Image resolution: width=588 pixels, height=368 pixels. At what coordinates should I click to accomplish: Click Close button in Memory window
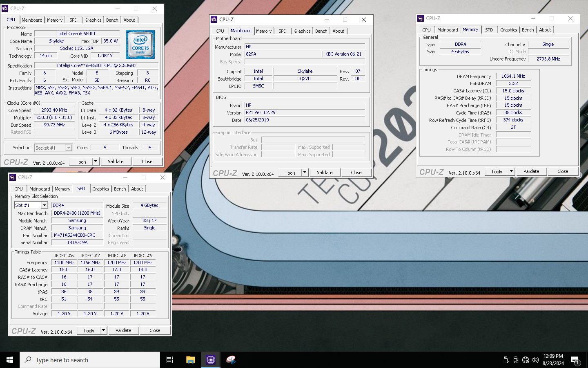(563, 171)
